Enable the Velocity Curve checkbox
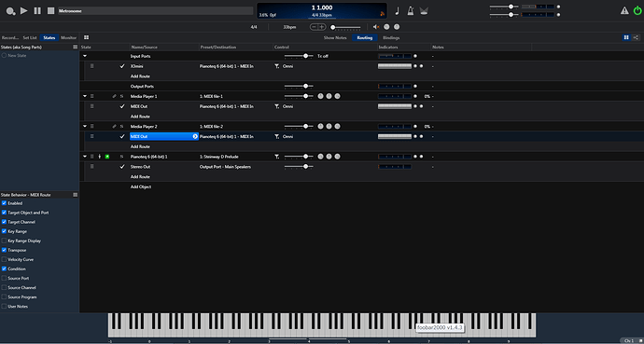The height and width of the screenshot is (344, 644). pos(4,259)
